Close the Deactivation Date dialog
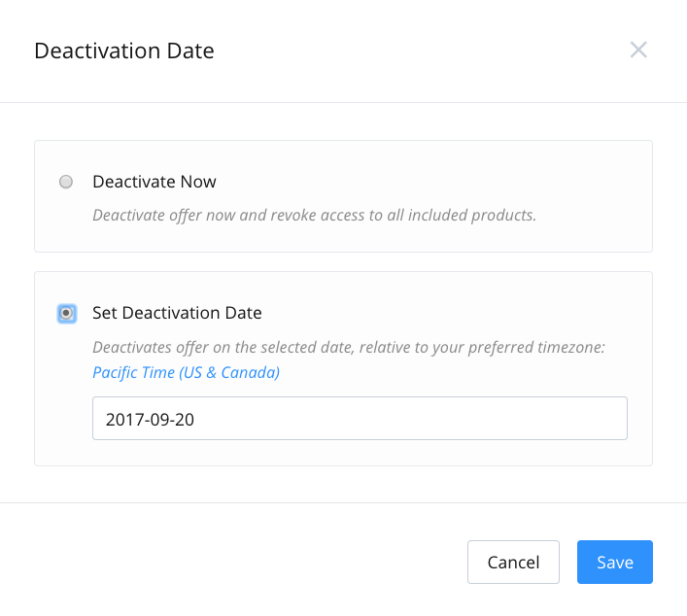 click(x=638, y=50)
